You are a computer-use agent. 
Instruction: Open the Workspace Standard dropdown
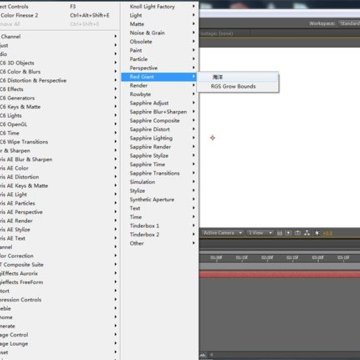pos(349,23)
